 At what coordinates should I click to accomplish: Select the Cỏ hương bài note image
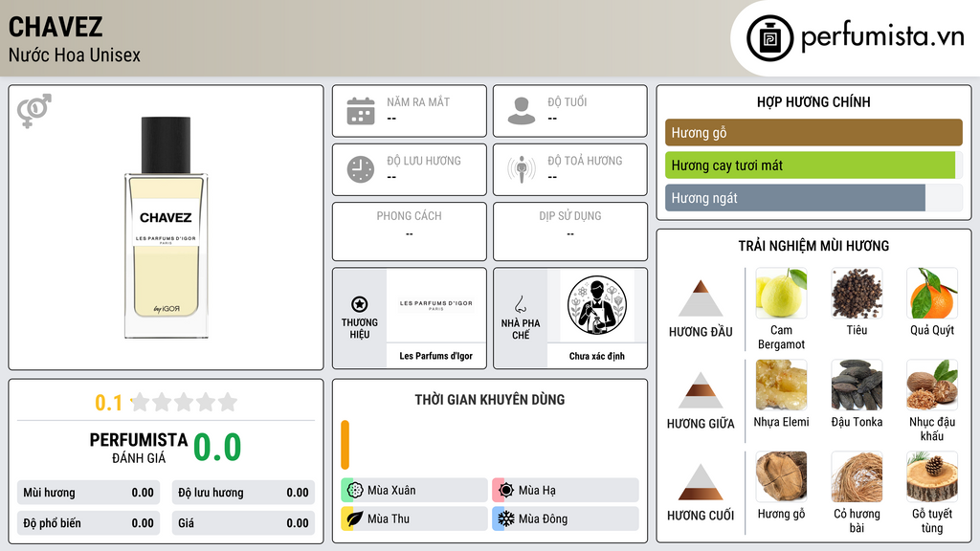click(x=857, y=476)
